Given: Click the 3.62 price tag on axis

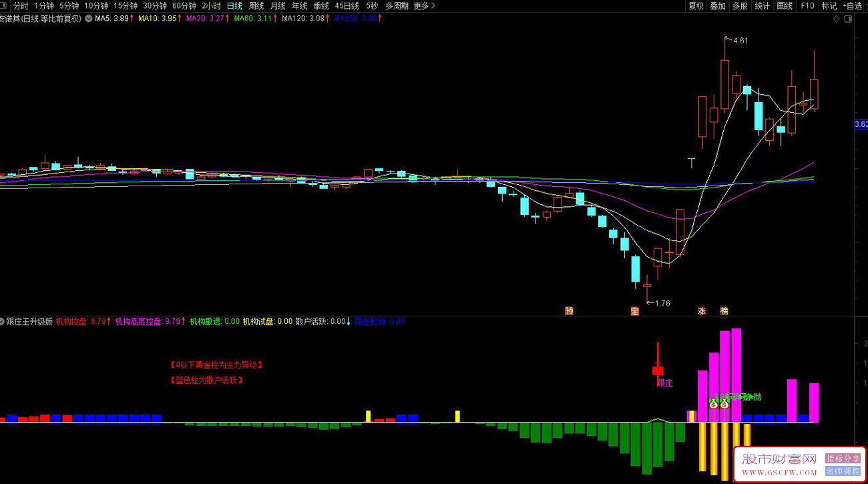Looking at the screenshot, I should (x=861, y=124).
